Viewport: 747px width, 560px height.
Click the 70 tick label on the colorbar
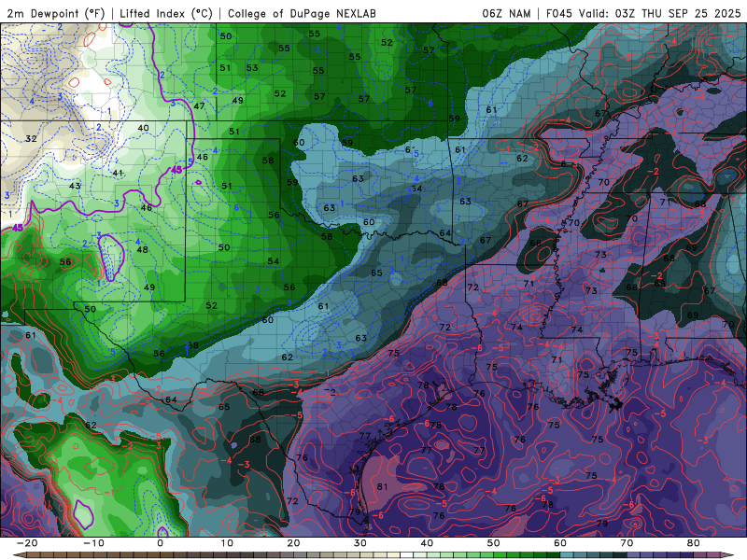pos(627,543)
